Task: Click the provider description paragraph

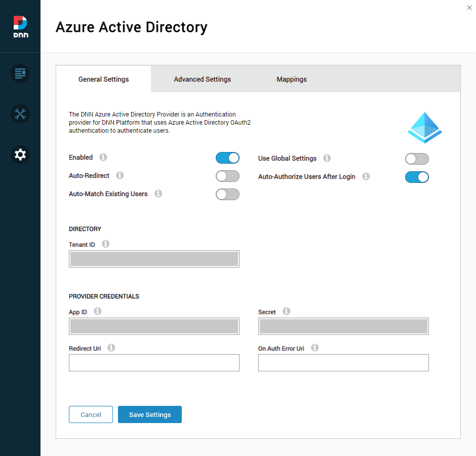Action: [x=160, y=123]
